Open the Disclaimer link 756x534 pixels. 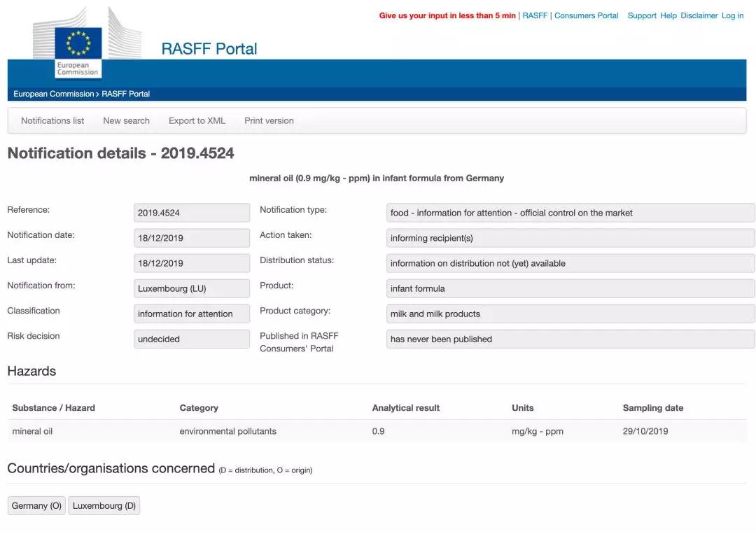click(x=699, y=15)
